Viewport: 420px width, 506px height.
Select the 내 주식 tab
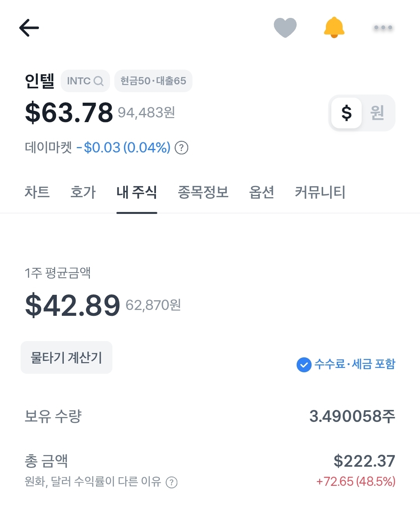136,192
